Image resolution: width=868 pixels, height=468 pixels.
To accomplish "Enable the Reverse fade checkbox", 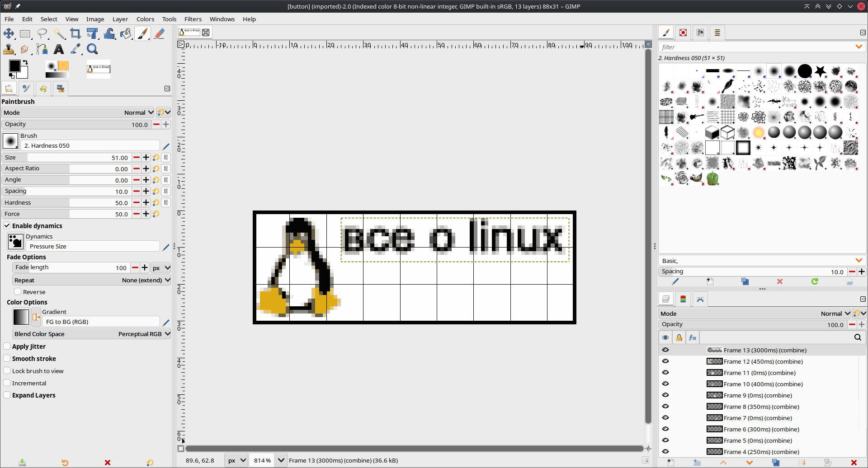I will coord(18,292).
